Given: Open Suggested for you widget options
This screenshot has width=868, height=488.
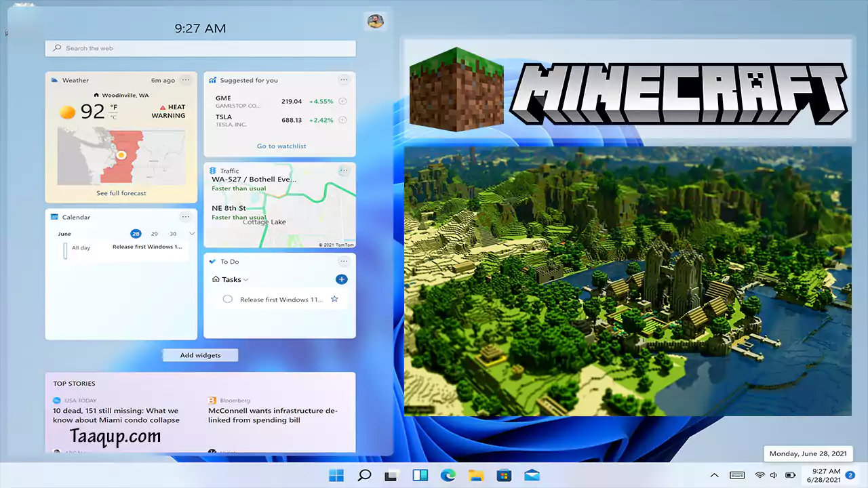Looking at the screenshot, I should [344, 80].
